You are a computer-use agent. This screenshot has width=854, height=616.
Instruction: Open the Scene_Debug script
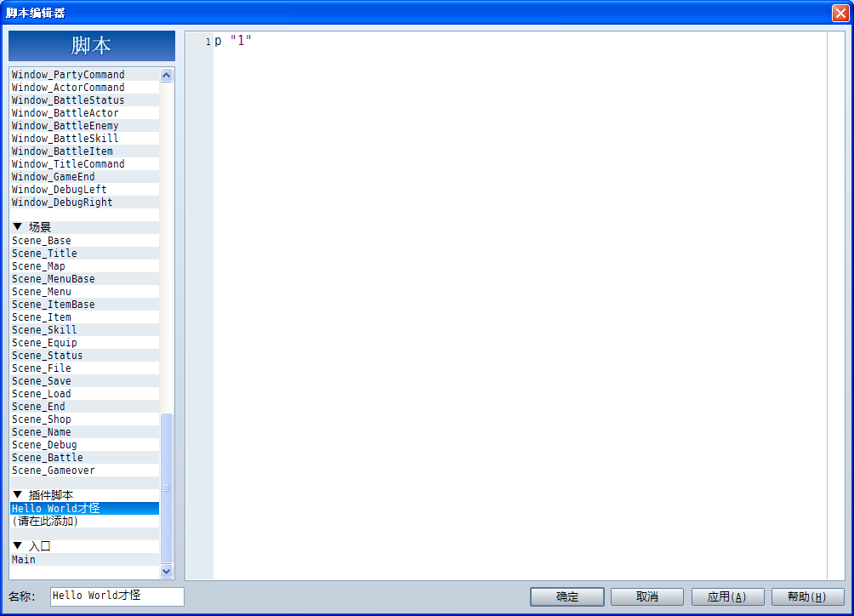point(84,444)
